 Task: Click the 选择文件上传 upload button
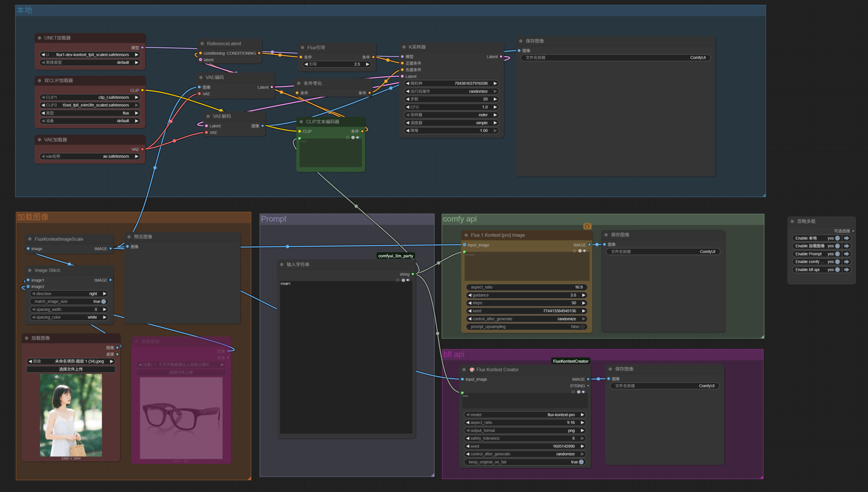71,369
